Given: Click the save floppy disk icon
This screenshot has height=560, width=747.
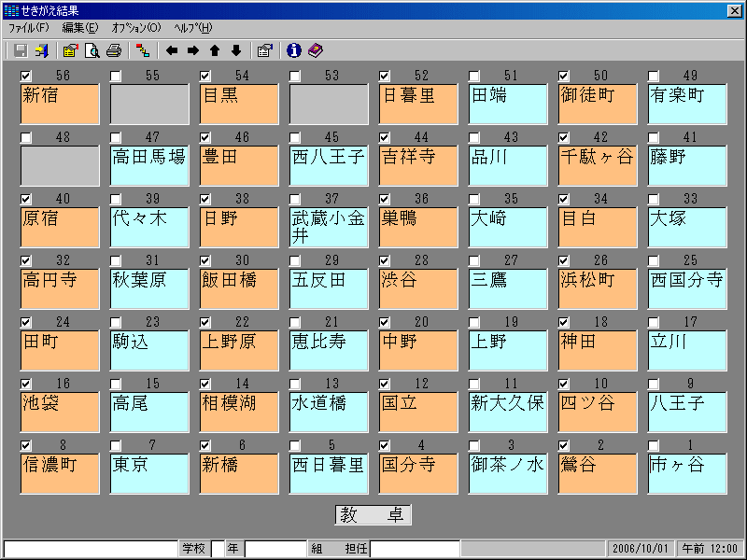Looking at the screenshot, I should pos(21,50).
